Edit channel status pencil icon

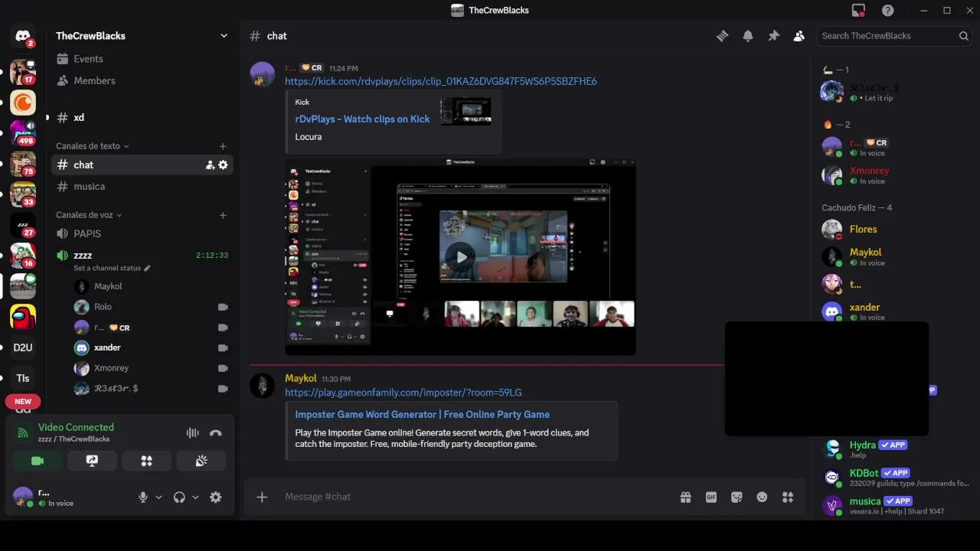click(147, 269)
